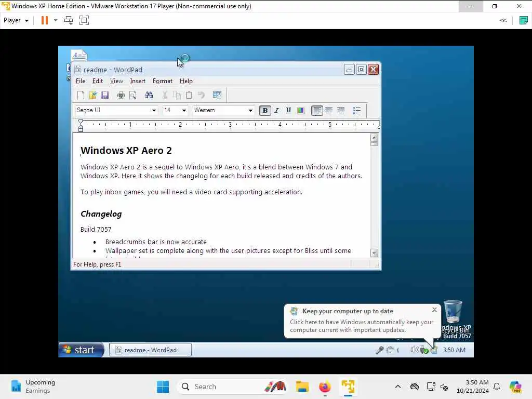Open the VMware Player menu dropdown

pos(16,20)
